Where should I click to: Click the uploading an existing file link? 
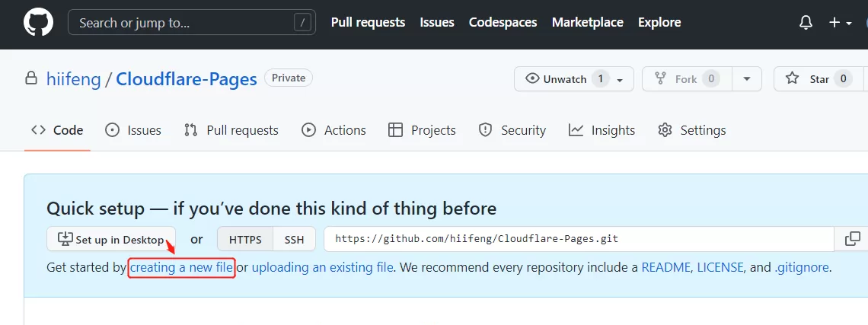tap(322, 267)
